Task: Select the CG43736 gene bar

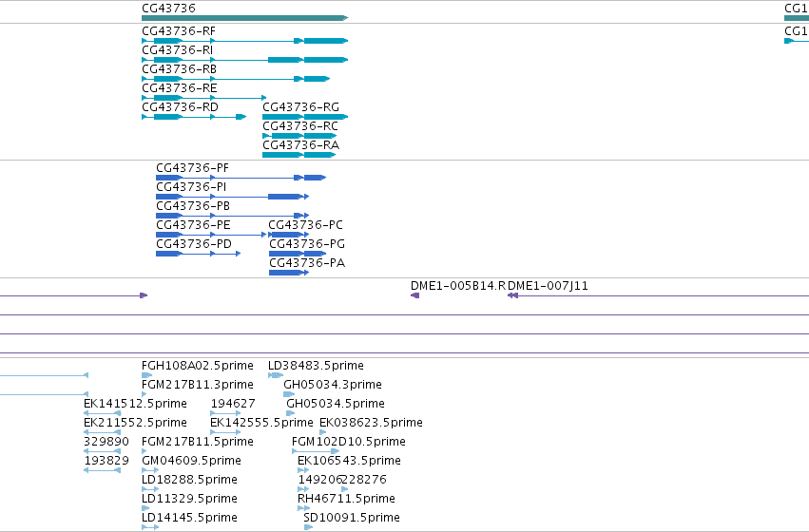Action: pyautogui.click(x=244, y=18)
